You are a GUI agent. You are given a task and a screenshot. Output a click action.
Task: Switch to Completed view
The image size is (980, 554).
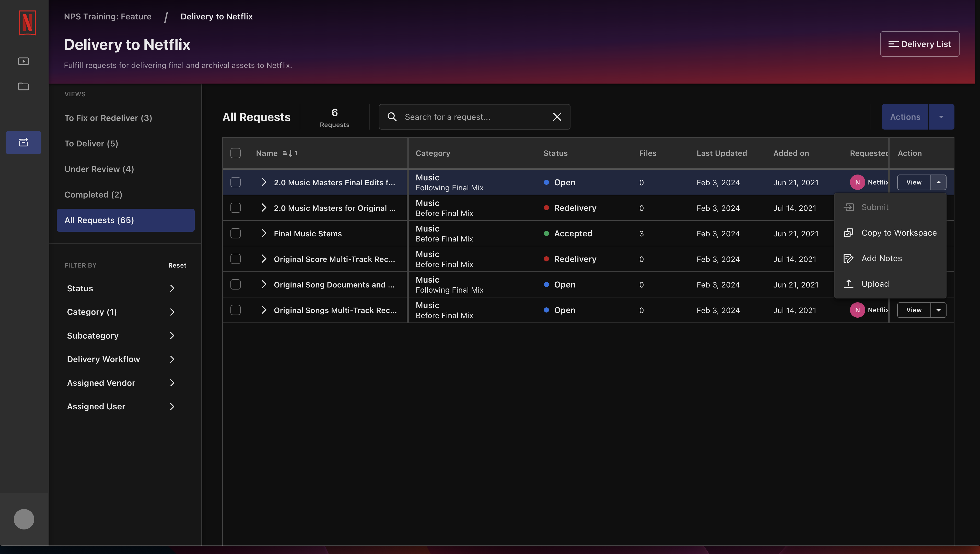click(x=125, y=194)
